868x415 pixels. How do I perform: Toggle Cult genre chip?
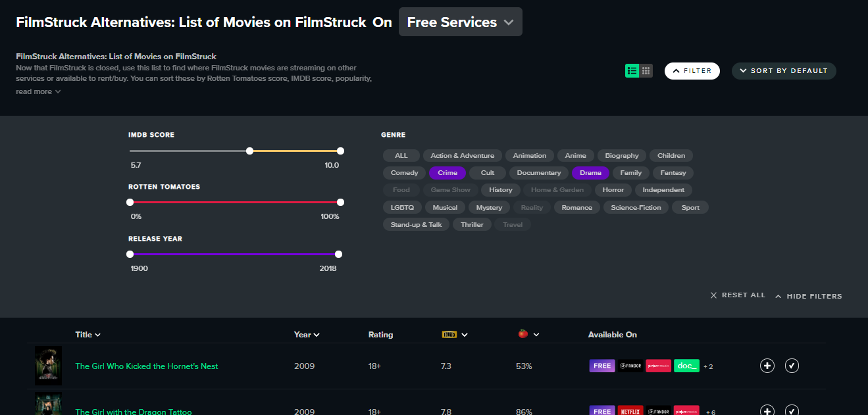(x=488, y=173)
